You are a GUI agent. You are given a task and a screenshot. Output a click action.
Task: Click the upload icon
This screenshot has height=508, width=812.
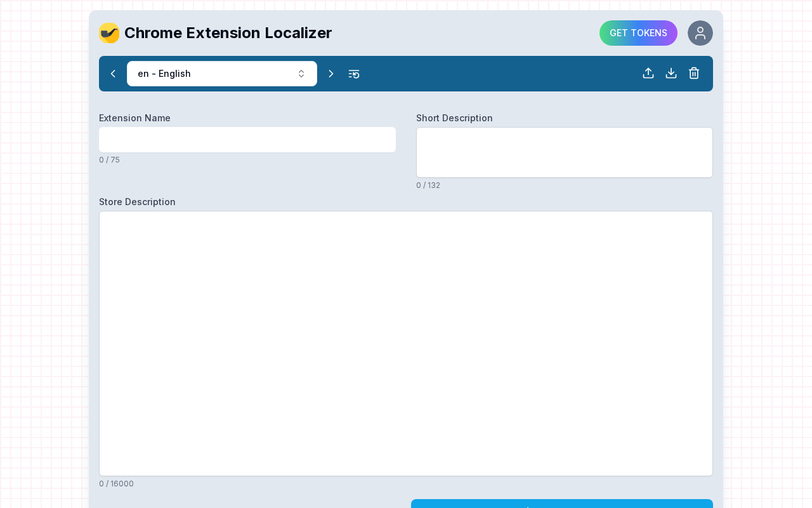coord(648,73)
